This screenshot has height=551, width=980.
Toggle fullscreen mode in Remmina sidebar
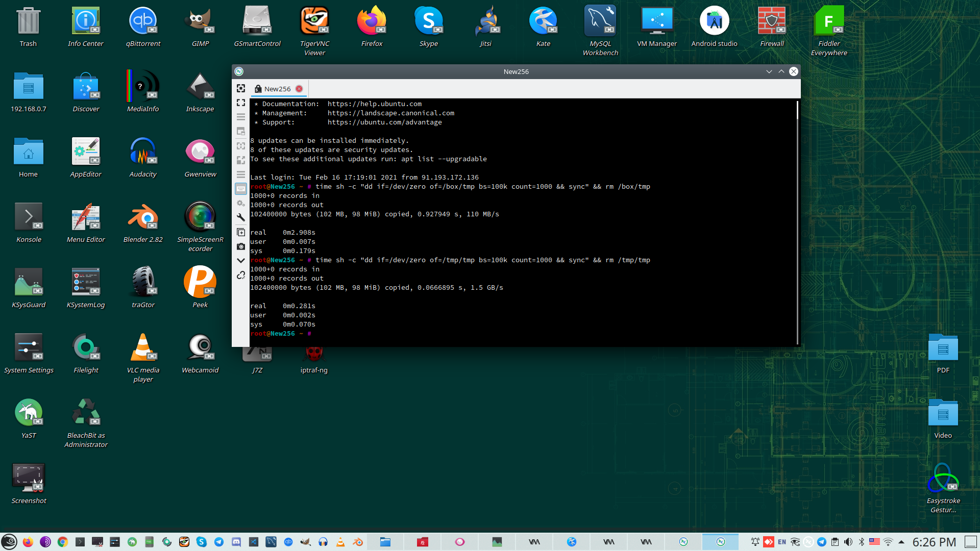(x=241, y=103)
